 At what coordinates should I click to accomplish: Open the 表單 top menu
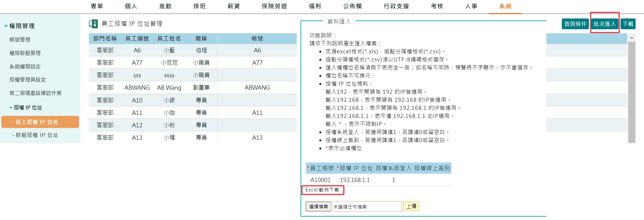pos(97,6)
